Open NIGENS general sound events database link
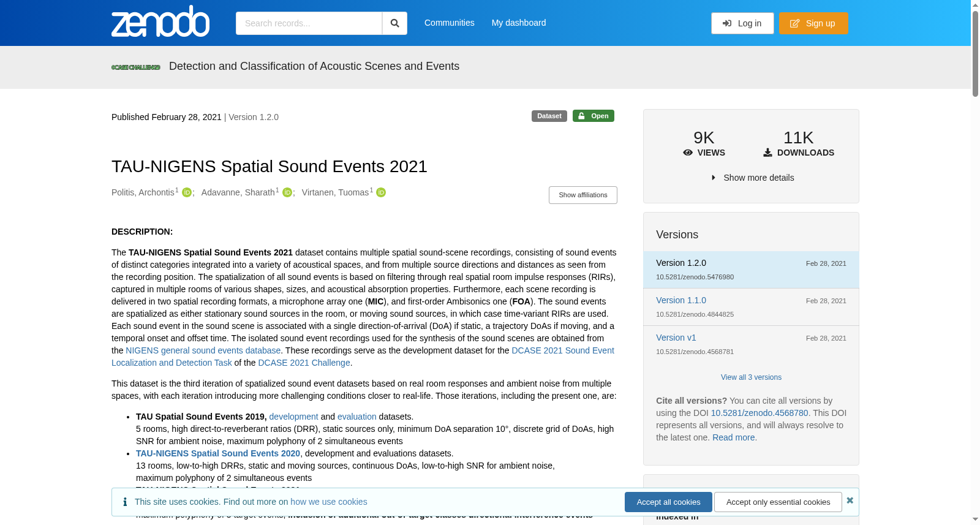The image size is (980, 525). 203,350
